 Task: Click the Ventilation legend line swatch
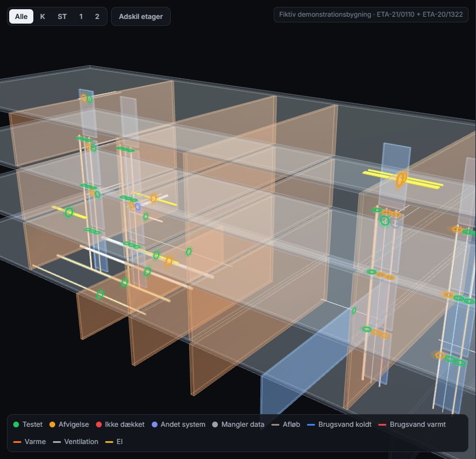pos(57,442)
